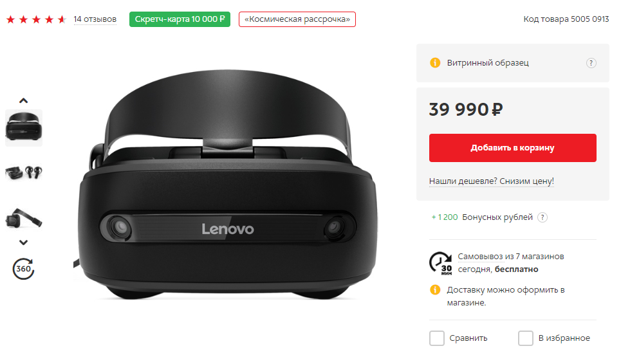Image resolution: width=621 pixels, height=364 pixels.
Task: Tick the Сравнить checkbox
Action: pos(437,338)
